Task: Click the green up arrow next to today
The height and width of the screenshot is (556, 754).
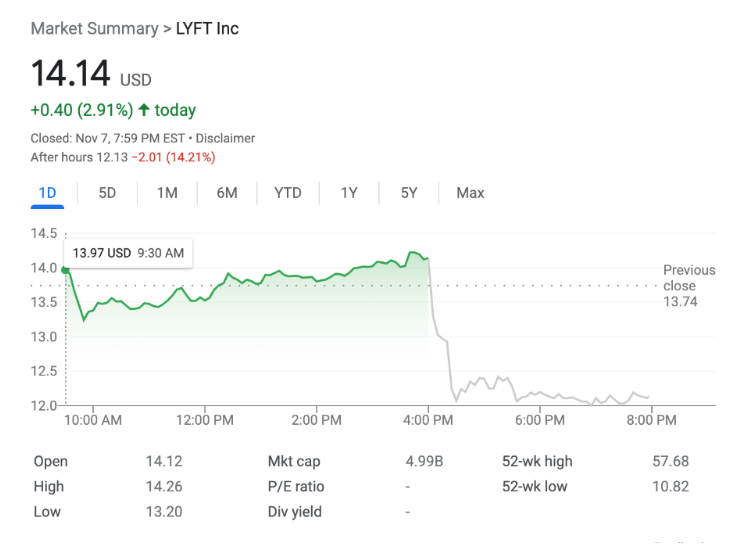Action: (144, 110)
